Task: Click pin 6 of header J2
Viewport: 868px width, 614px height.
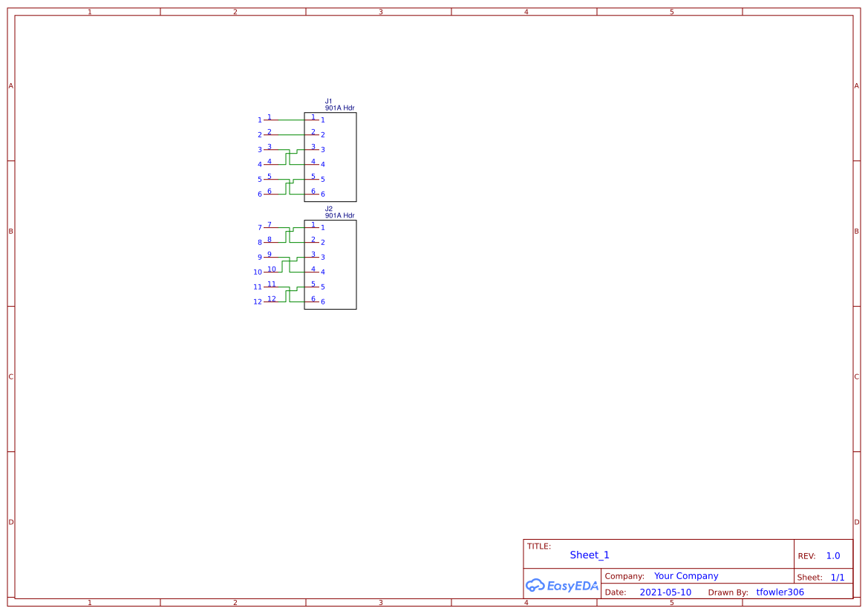Action: click(312, 301)
